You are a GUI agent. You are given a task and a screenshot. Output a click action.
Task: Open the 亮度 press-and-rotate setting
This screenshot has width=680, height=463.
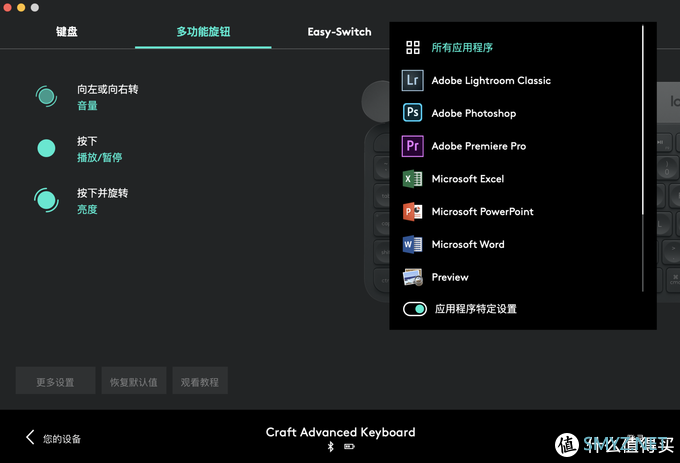(87, 209)
